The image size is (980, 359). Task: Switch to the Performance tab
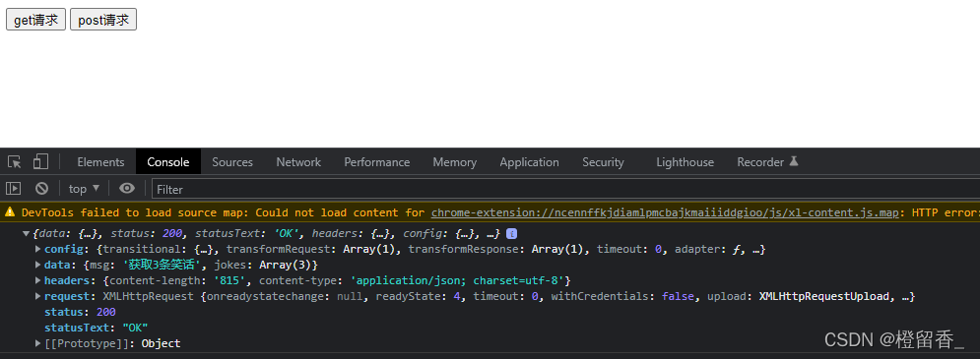point(377,162)
